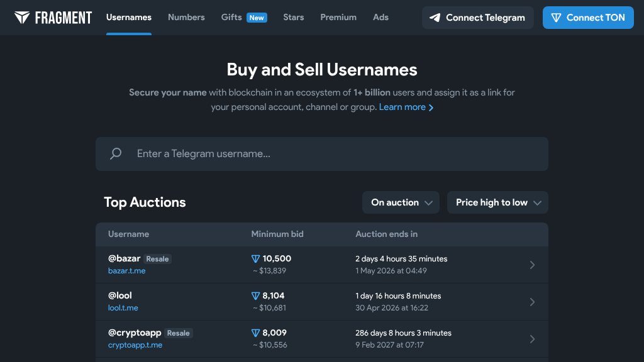Click the date 1 May 2026 at 04:49
644x362 pixels.
tap(391, 271)
